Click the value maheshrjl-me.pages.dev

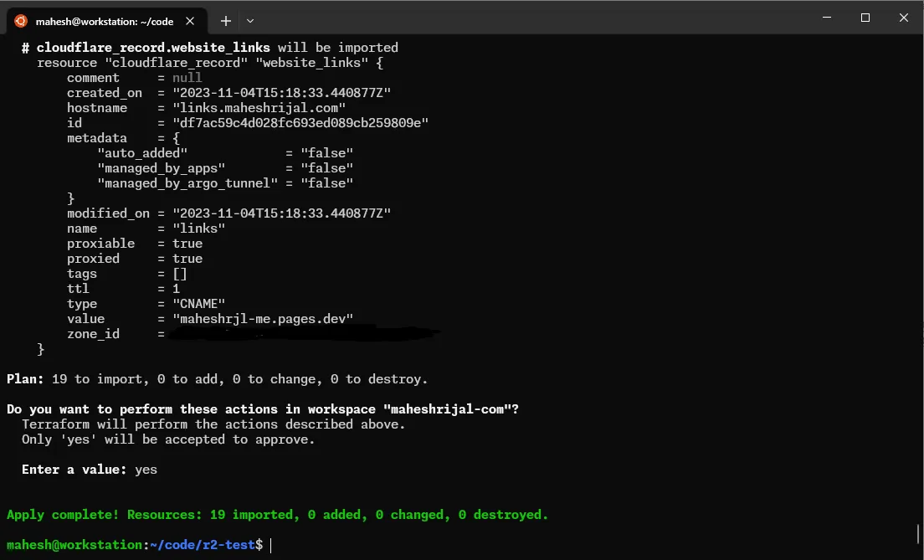[263, 318]
